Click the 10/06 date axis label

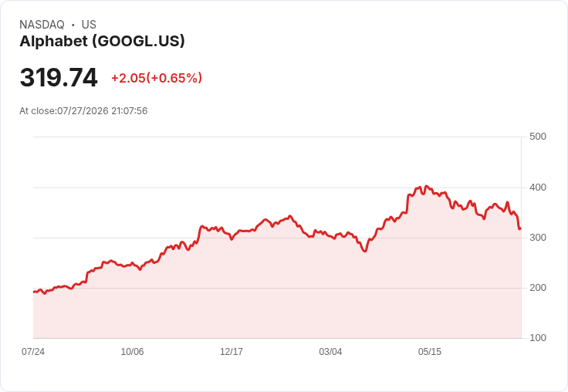point(132,352)
